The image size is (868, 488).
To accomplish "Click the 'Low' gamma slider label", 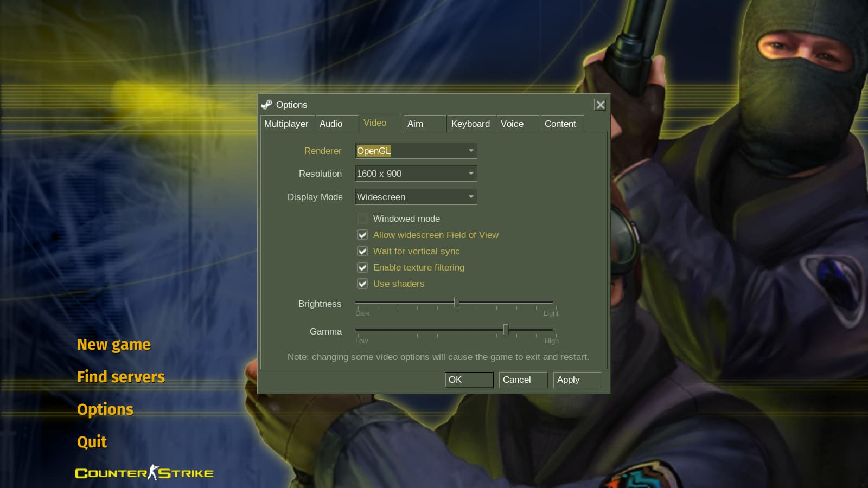I will click(x=361, y=341).
